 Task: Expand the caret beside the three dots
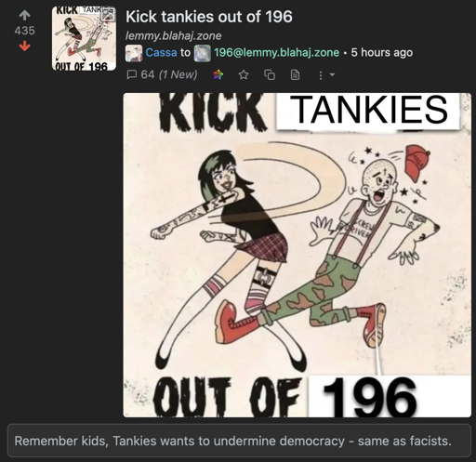click(x=332, y=74)
